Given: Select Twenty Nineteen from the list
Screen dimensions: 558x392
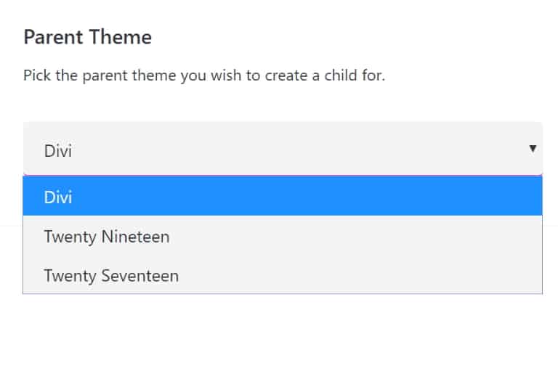Looking at the screenshot, I should coord(283,237).
